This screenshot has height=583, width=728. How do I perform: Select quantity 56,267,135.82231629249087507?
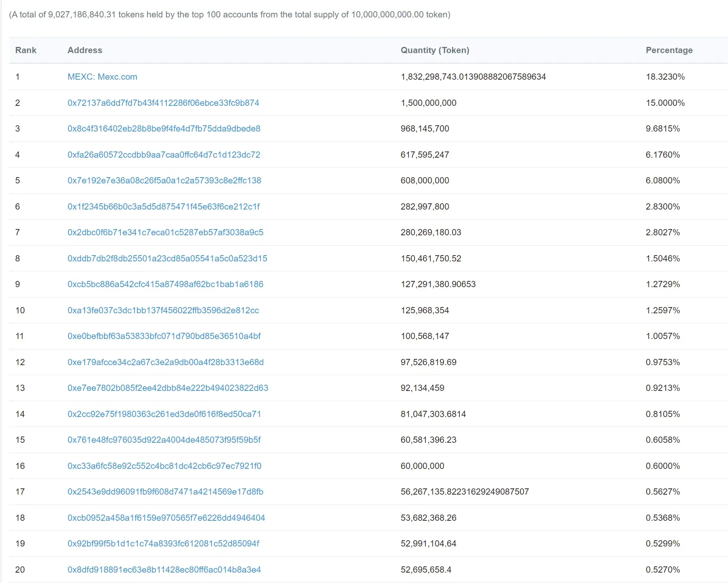tap(464, 492)
